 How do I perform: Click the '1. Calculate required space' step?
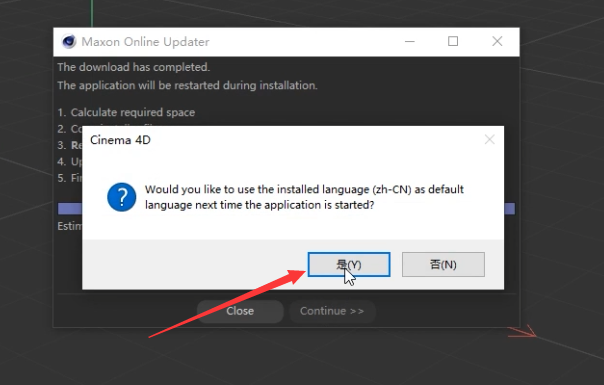(x=126, y=112)
